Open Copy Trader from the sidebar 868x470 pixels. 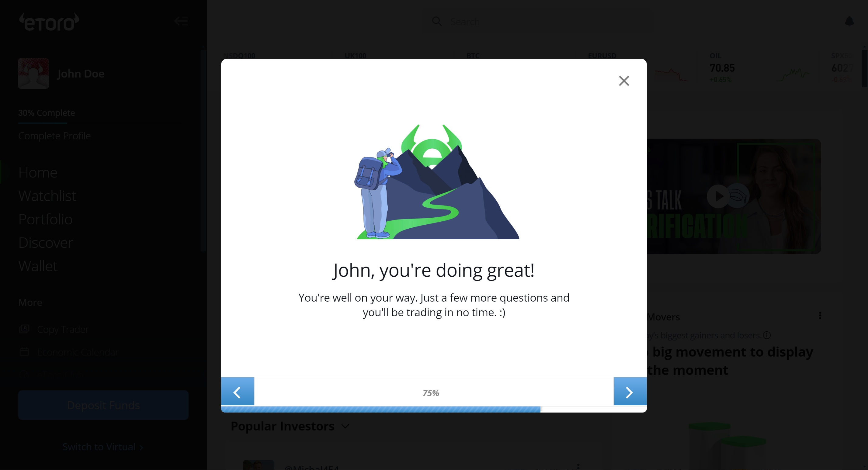(63, 329)
